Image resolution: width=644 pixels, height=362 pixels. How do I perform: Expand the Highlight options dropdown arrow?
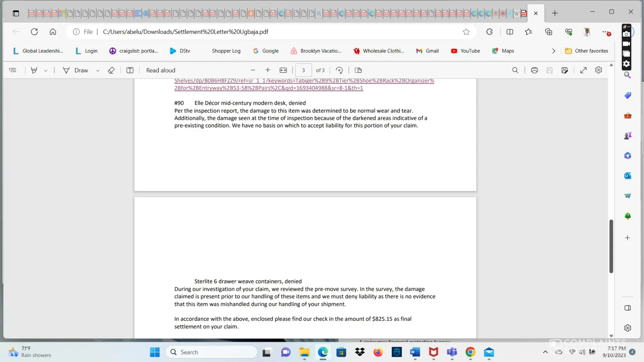pos(46,71)
